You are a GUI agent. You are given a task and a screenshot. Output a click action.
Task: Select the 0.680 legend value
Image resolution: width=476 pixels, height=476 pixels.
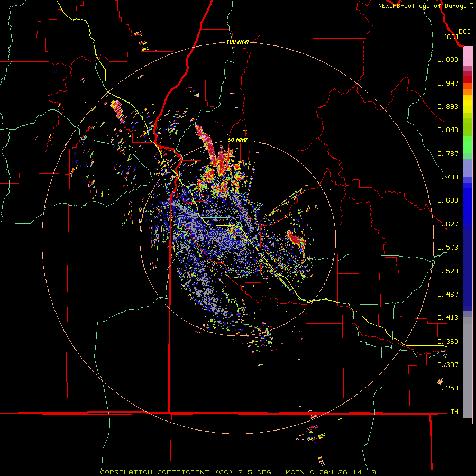(x=448, y=200)
